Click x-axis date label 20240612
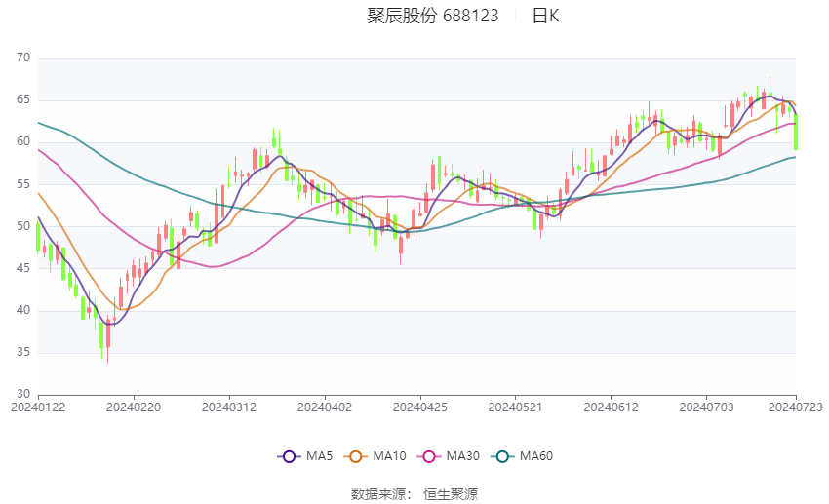829x504 pixels. (612, 407)
